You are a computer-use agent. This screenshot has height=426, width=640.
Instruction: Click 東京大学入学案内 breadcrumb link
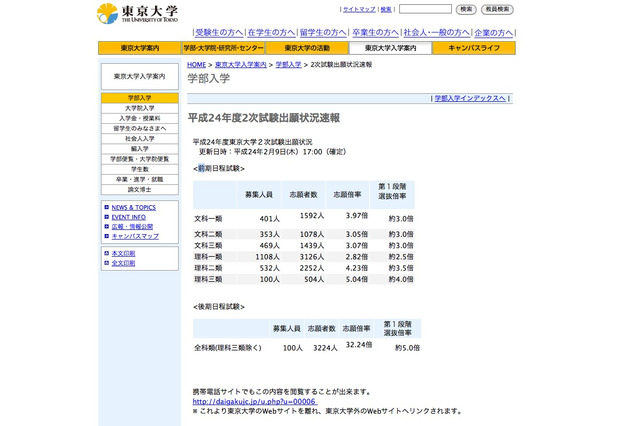[241, 64]
